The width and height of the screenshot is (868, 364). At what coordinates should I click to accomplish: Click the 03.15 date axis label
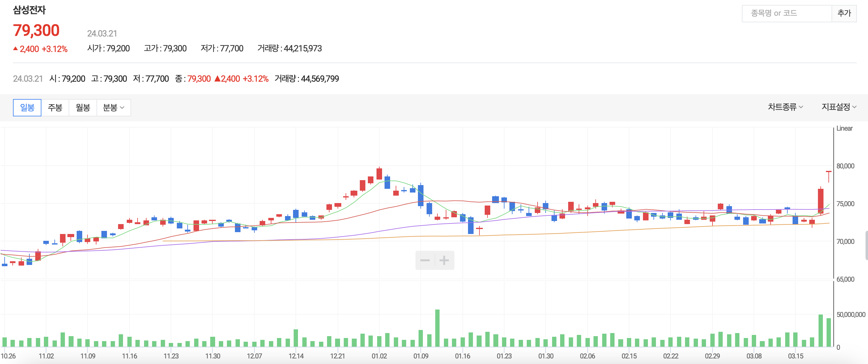point(796,356)
